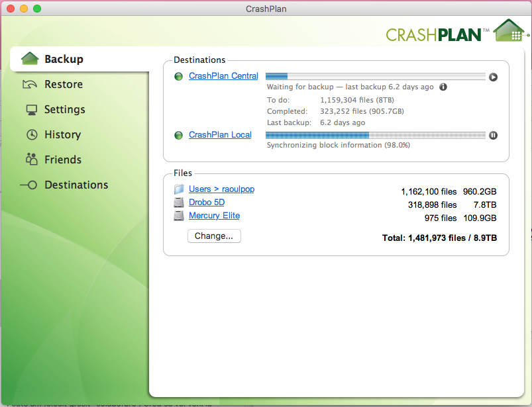This screenshot has width=532, height=407.
Task: Click the green status dot for CrashPlan Central
Action: click(178, 77)
